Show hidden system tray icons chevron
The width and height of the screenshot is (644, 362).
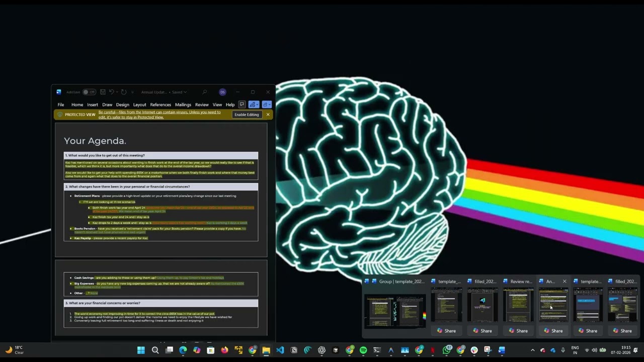(532, 350)
